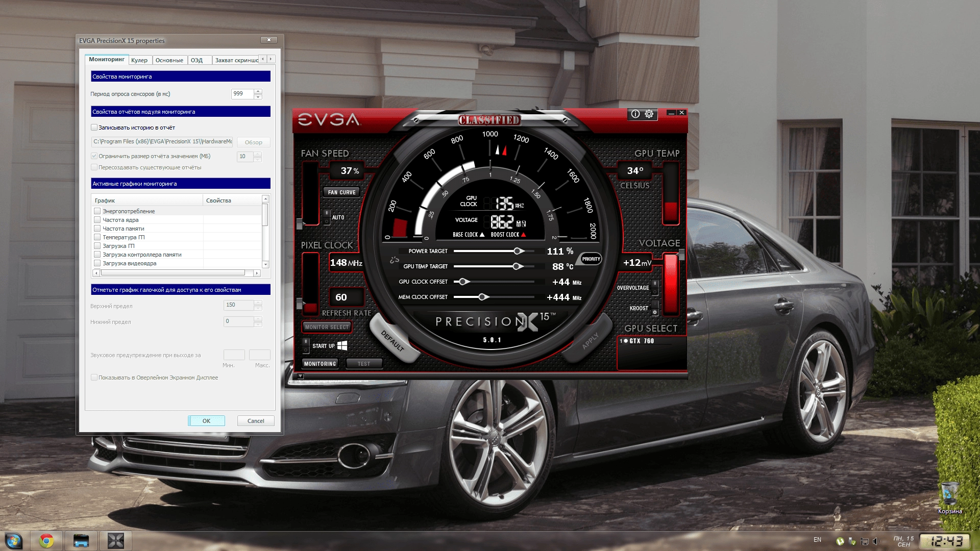
Task: Check the Загрузка ГП graph checkbox
Action: tap(97, 245)
